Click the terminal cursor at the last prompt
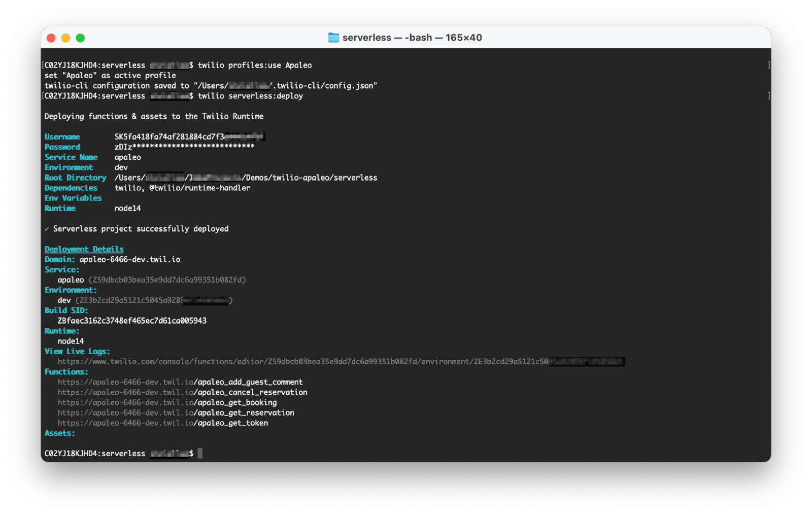The image size is (812, 516). pos(200,454)
